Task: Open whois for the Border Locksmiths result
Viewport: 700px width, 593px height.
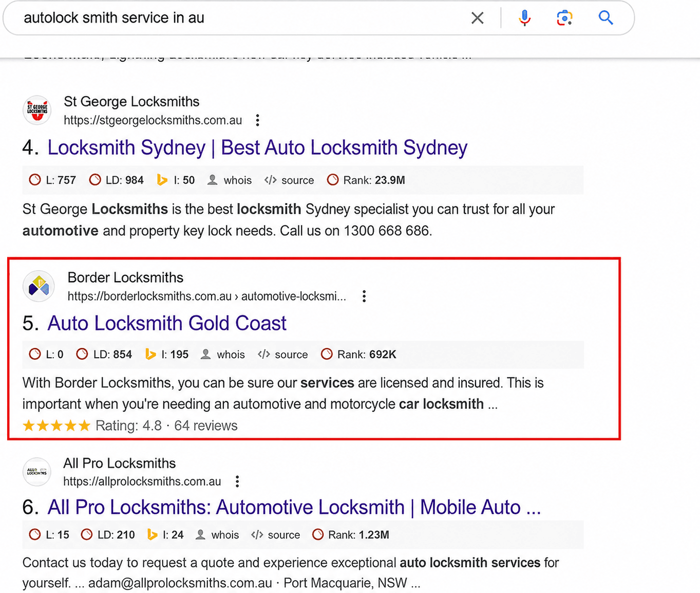Action: (x=223, y=355)
